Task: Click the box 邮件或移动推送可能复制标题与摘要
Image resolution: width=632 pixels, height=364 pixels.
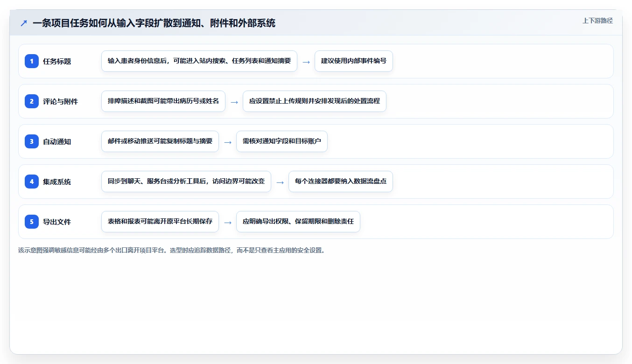Action: tap(160, 141)
